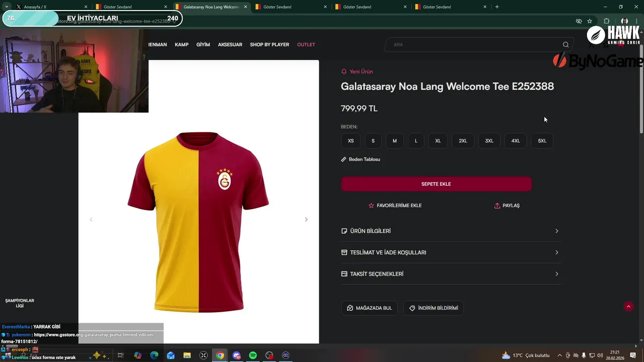Select size 4XL
The height and width of the screenshot is (362, 644).
[516, 141]
